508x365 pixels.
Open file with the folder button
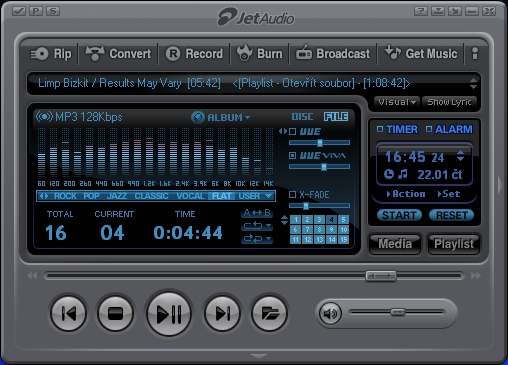[x=269, y=313]
